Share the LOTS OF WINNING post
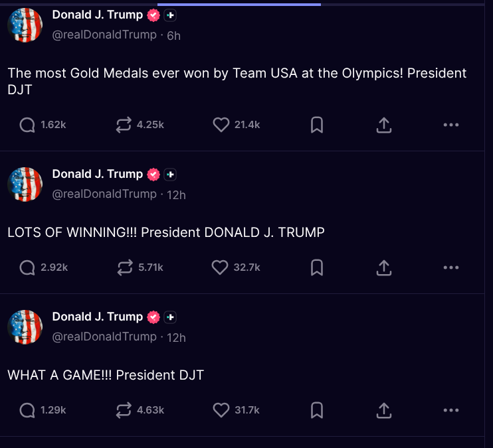The width and height of the screenshot is (493, 448). point(384,267)
